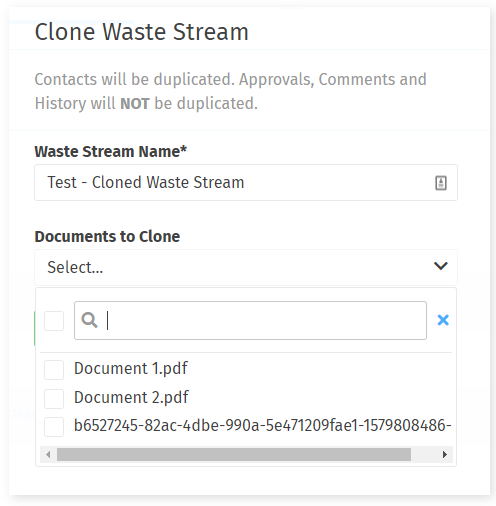Tick the Document 1.pdf checkbox
Screen dimensions: 496x506
(54, 369)
